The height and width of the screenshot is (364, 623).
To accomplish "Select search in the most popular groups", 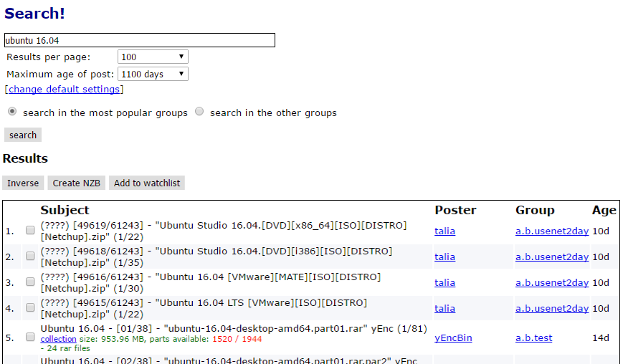I will point(12,112).
